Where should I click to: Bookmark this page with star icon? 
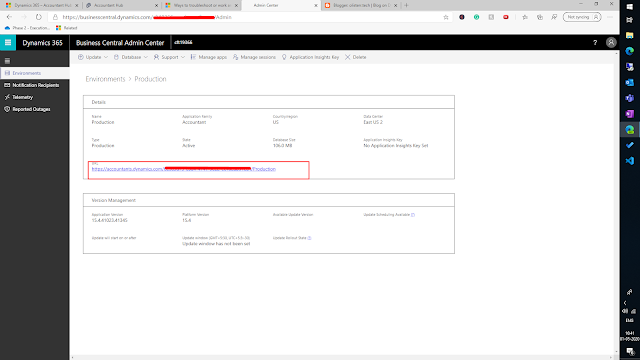pyautogui.click(x=446, y=17)
